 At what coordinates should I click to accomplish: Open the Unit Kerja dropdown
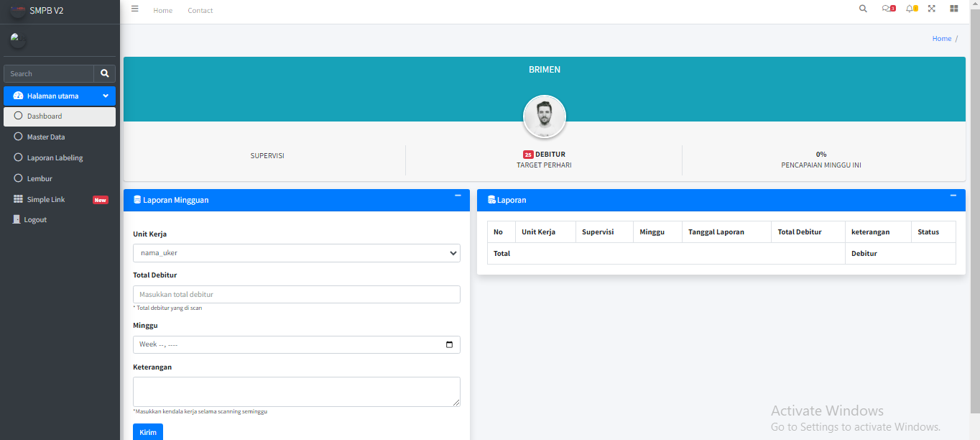click(x=296, y=253)
